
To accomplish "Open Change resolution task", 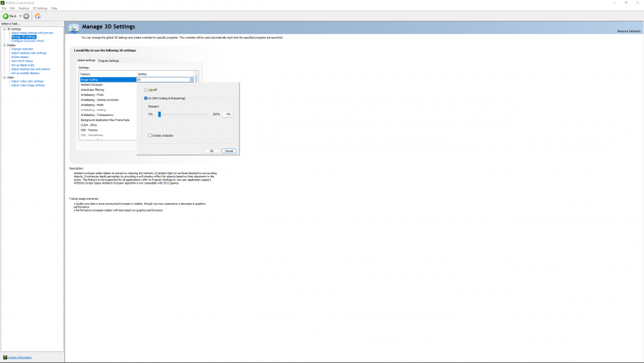I will click(22, 49).
